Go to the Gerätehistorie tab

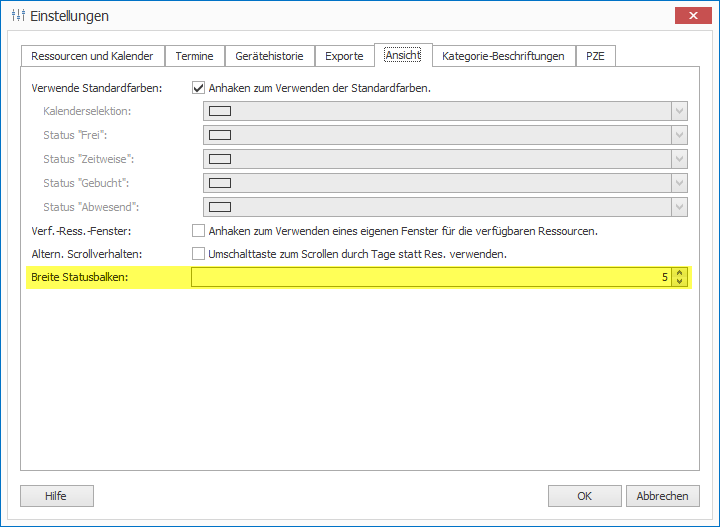tap(269, 56)
